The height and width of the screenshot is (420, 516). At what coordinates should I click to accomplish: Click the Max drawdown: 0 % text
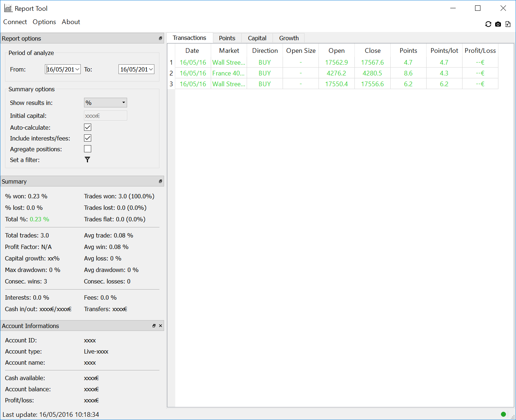(33, 270)
